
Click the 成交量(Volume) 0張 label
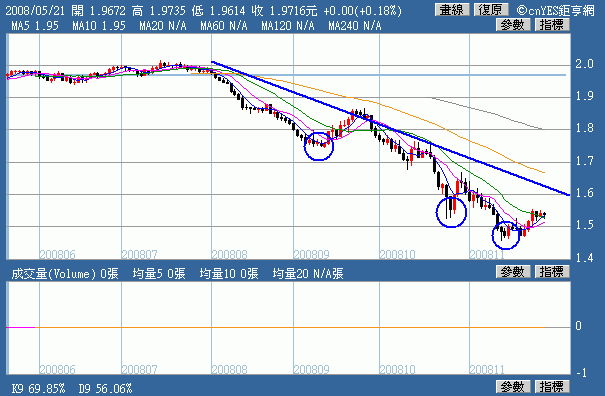click(64, 274)
